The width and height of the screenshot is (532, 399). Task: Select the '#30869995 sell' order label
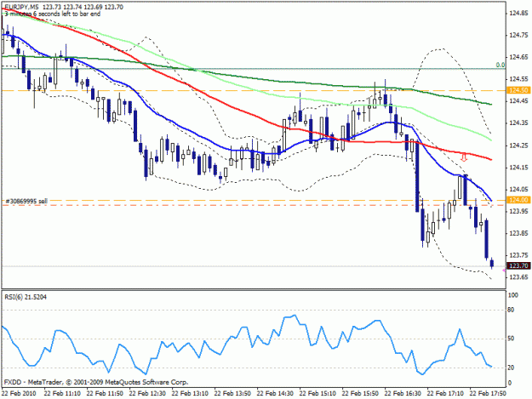(x=26, y=202)
